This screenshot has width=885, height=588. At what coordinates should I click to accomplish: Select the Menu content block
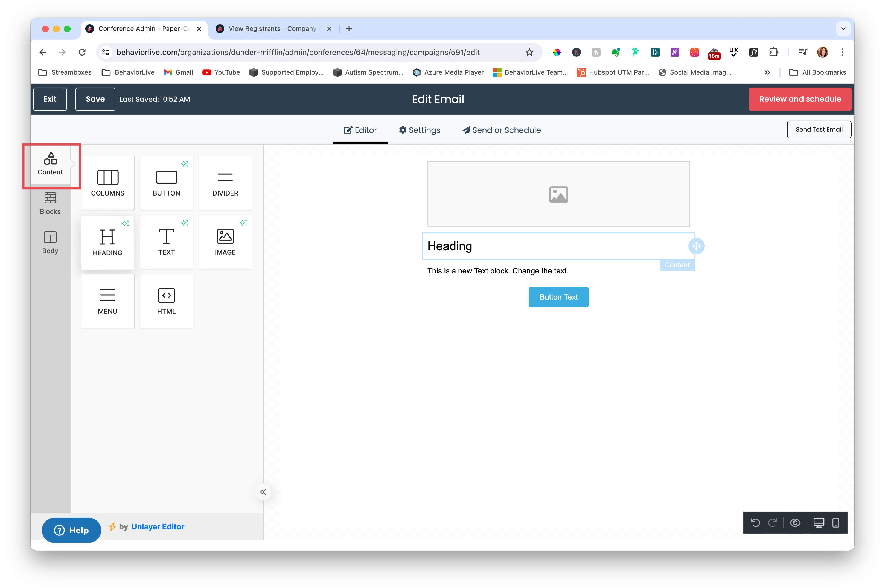point(107,301)
